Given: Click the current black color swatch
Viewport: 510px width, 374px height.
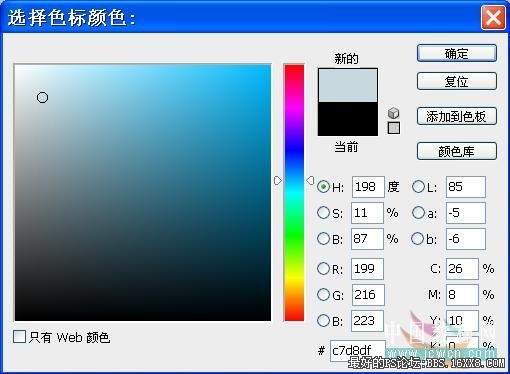Looking at the screenshot, I should (348, 119).
